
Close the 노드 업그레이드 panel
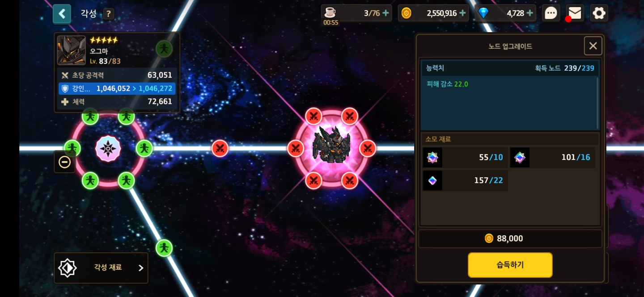pyautogui.click(x=593, y=46)
